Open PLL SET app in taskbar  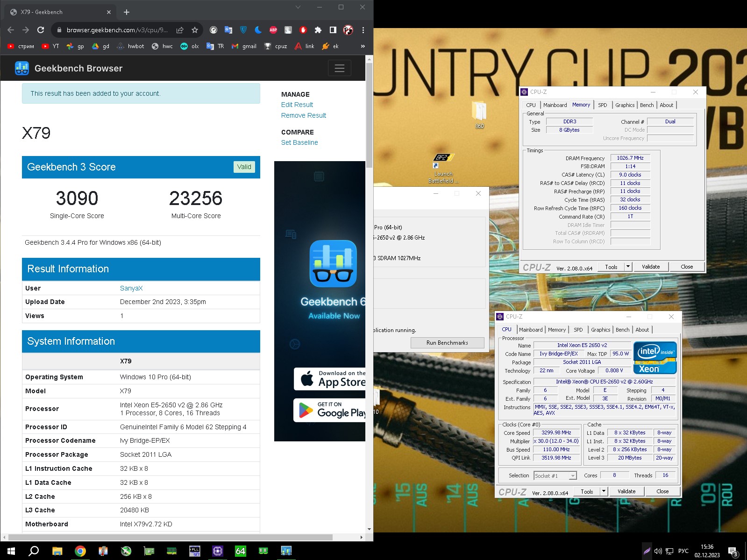194,551
